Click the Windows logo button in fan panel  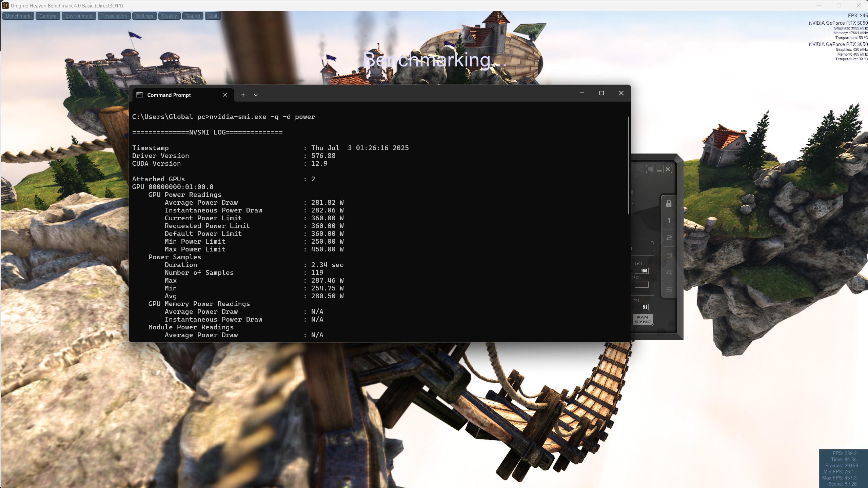[650, 169]
